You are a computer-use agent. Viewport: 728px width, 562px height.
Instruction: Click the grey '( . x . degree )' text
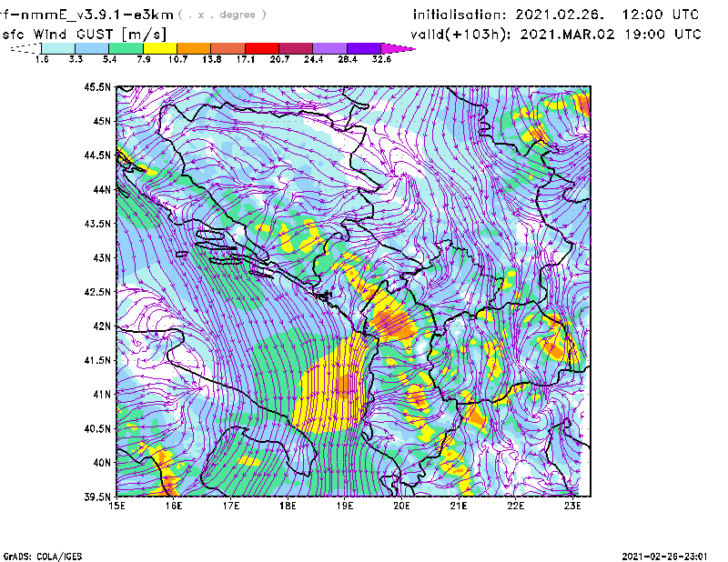pos(222,15)
